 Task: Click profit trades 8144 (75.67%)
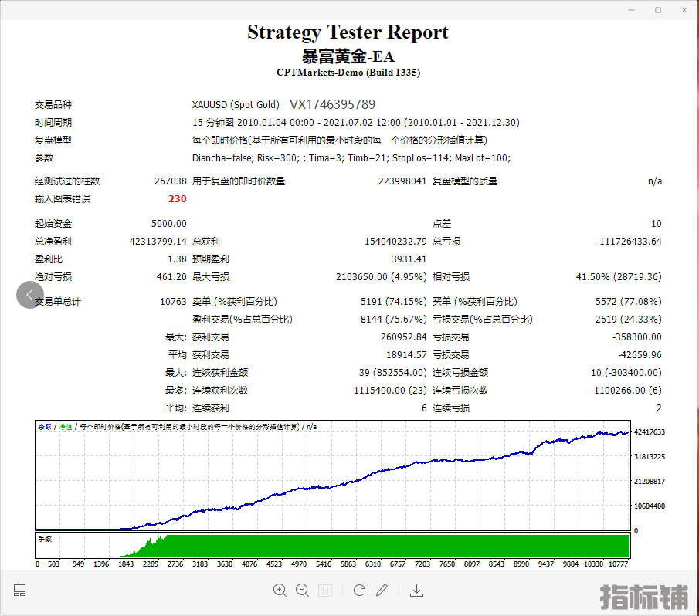click(x=394, y=320)
